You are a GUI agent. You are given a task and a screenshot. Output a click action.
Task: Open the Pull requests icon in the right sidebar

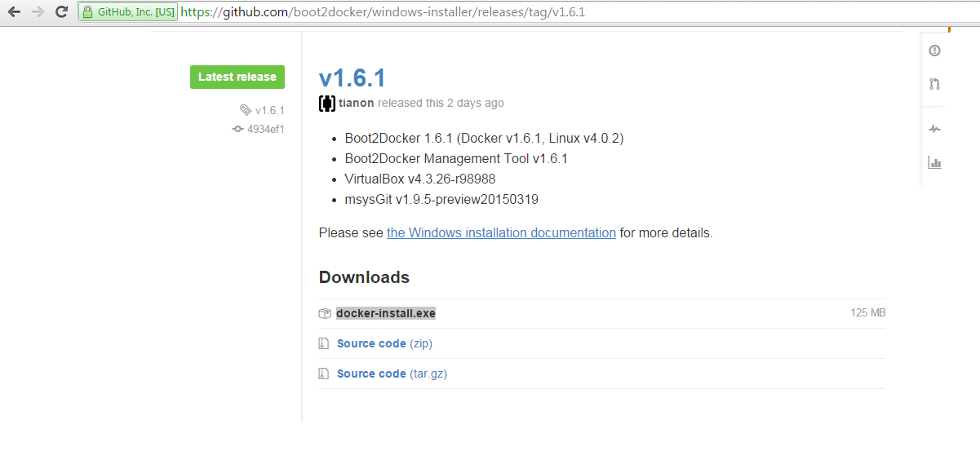pos(935,83)
